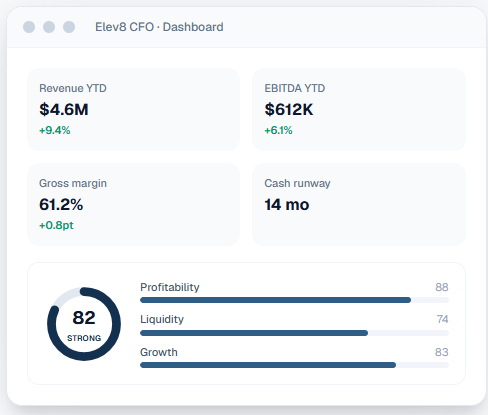The image size is (488, 415).
Task: Click the +6.1% EBITDA change indicator
Action: point(278,130)
